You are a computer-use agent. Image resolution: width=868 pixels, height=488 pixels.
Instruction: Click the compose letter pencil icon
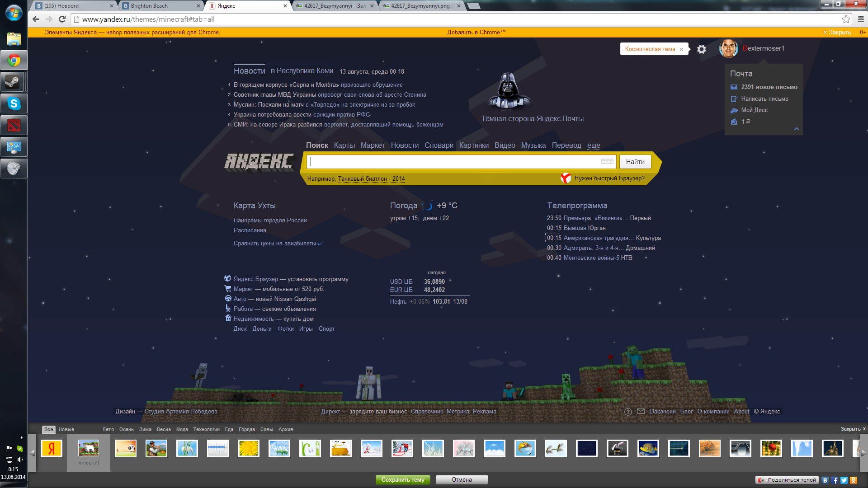[734, 99]
